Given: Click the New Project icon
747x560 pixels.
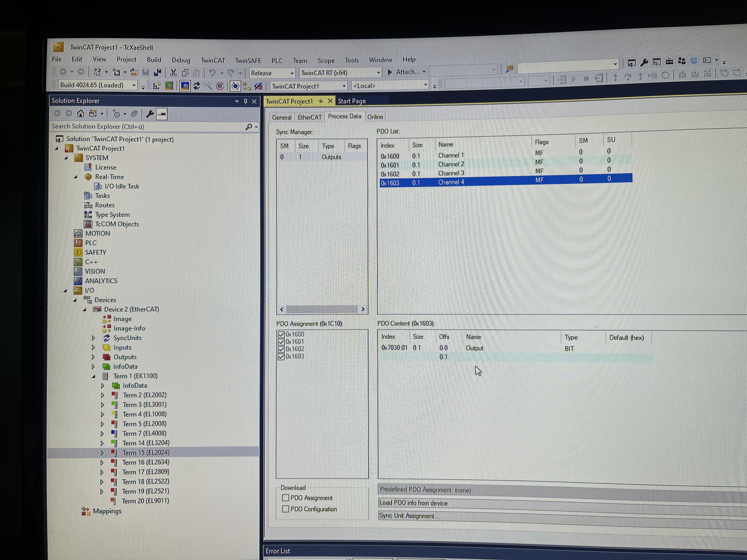Looking at the screenshot, I should click(97, 72).
